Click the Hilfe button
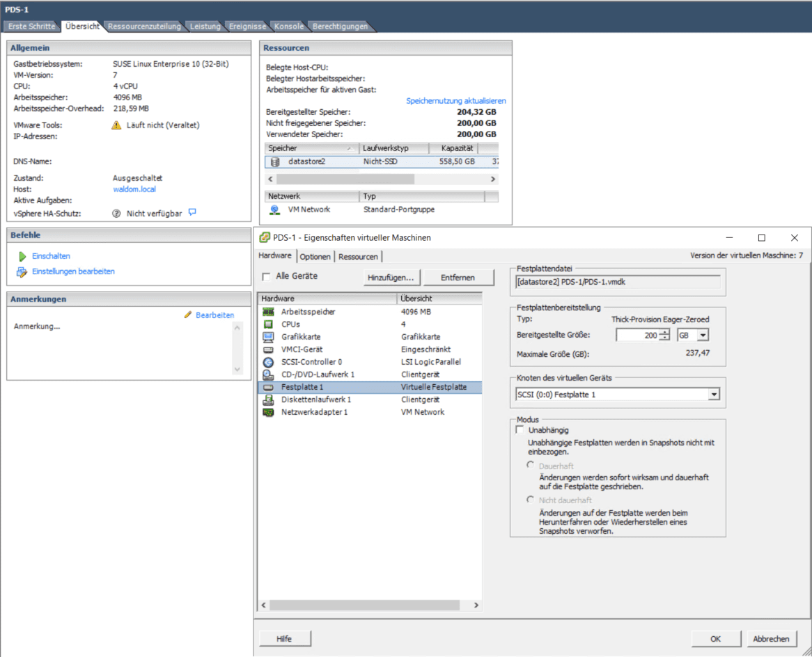Viewport: 812px width, 657px height. pos(284,639)
